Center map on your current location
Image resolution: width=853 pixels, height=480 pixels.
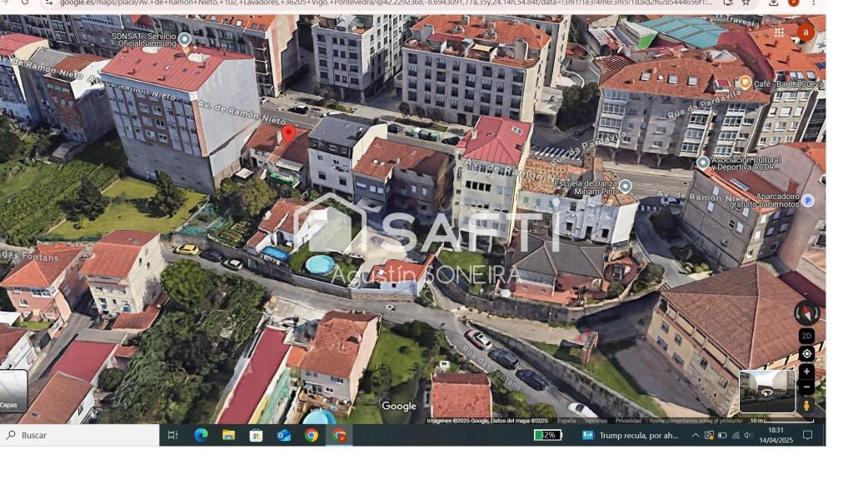(x=806, y=354)
